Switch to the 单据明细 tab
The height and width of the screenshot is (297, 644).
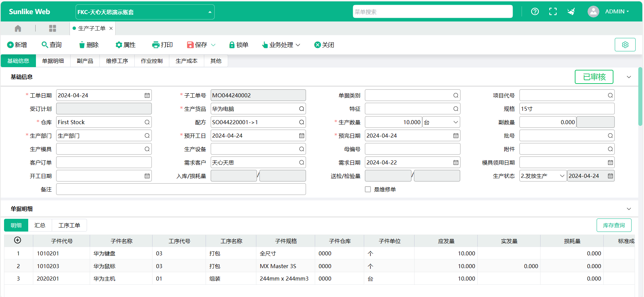click(x=53, y=61)
